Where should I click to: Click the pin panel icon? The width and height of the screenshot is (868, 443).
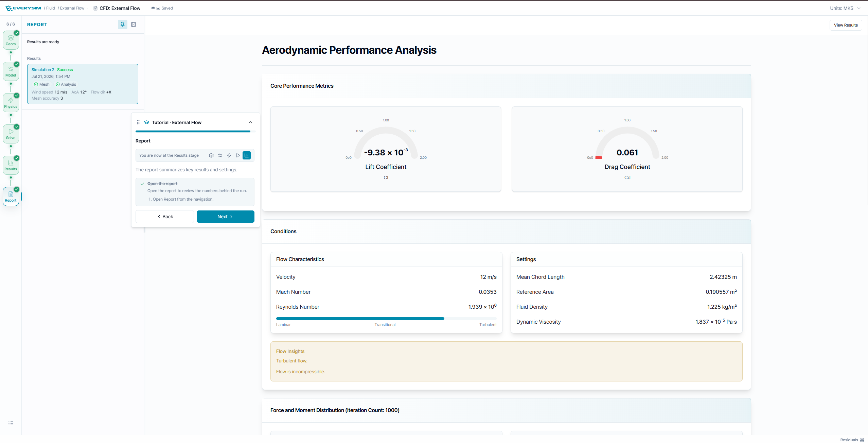point(123,24)
